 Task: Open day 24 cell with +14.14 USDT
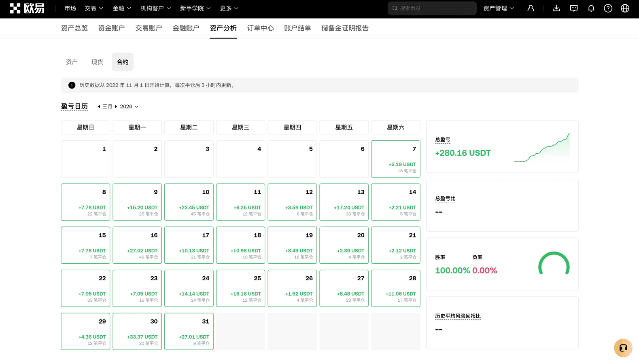(189, 288)
